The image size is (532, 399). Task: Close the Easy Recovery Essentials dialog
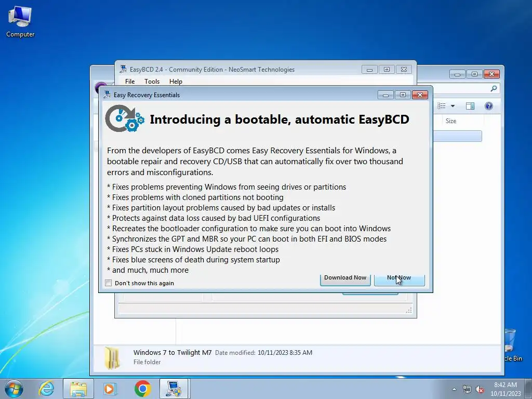pos(420,95)
